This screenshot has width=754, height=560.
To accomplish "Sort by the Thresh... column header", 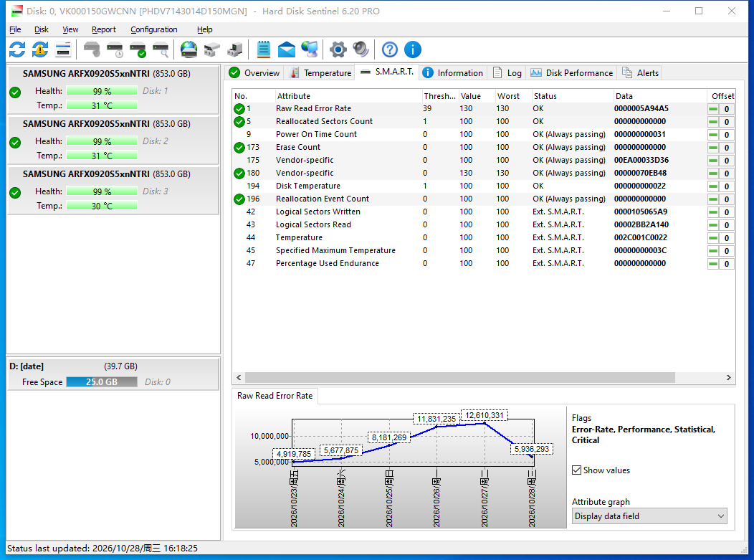I will (x=439, y=96).
